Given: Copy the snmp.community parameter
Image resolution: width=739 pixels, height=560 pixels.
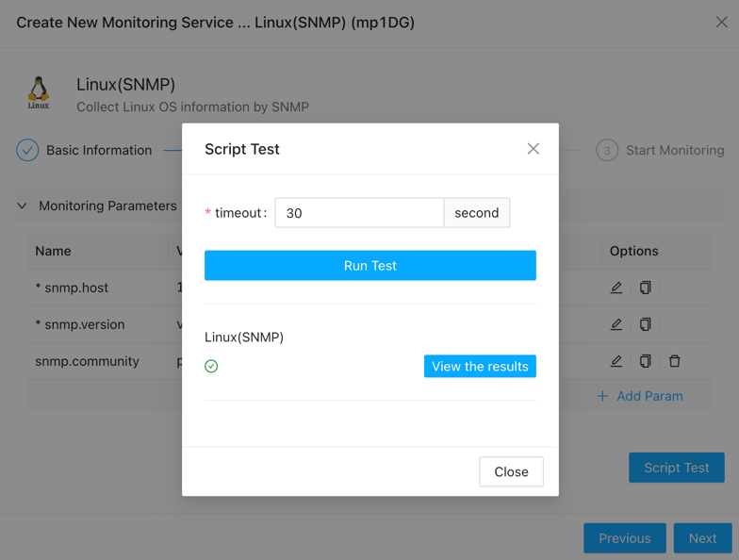Looking at the screenshot, I should click(646, 361).
